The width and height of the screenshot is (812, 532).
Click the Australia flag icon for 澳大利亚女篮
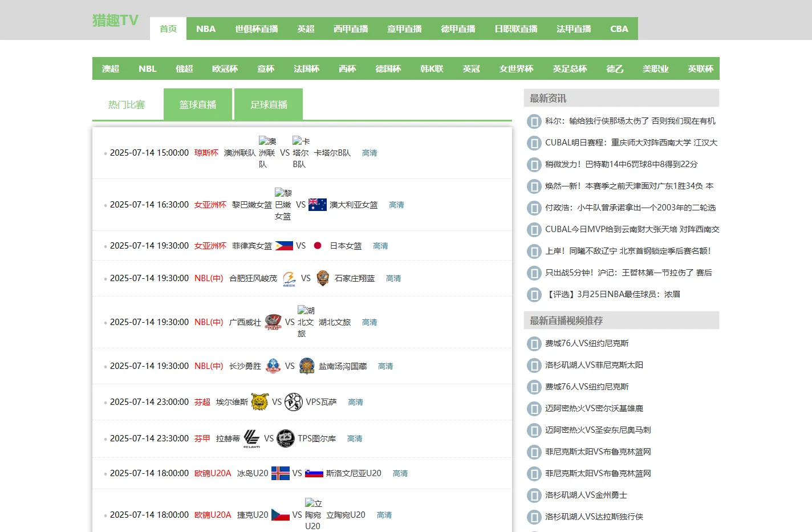(x=318, y=205)
